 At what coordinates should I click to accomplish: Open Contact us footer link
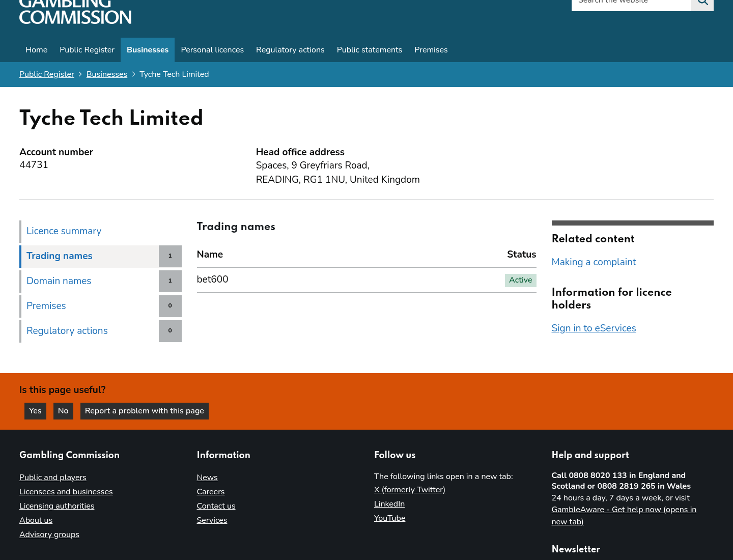click(x=216, y=506)
